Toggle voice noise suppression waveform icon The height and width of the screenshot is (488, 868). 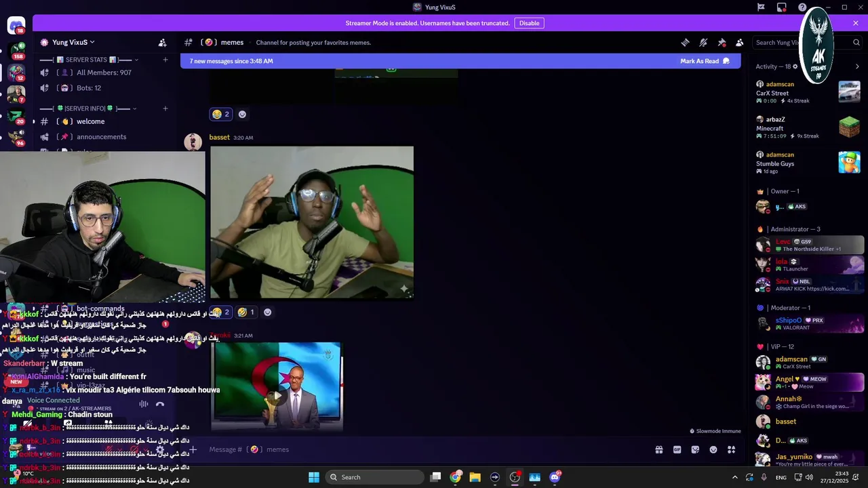[x=144, y=404]
